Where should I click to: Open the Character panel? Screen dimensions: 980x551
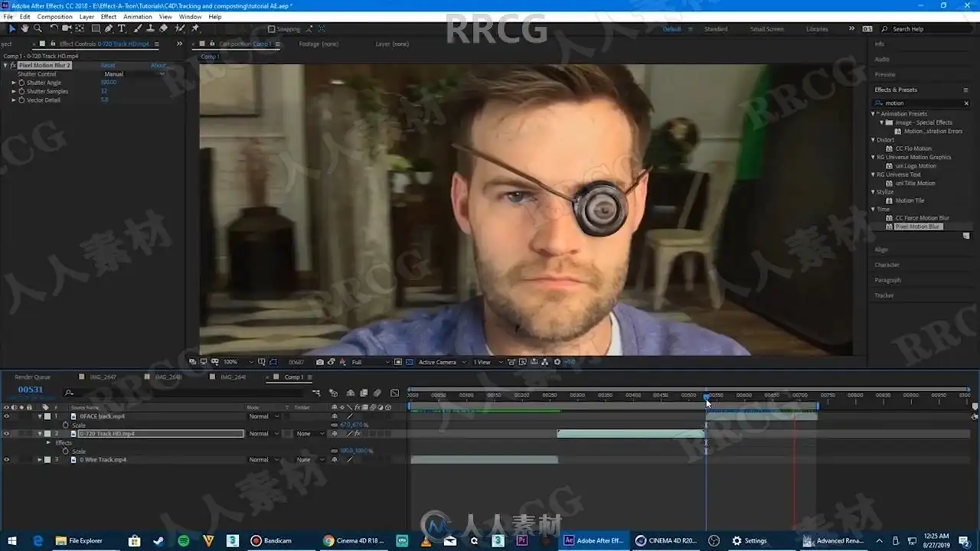click(x=887, y=265)
